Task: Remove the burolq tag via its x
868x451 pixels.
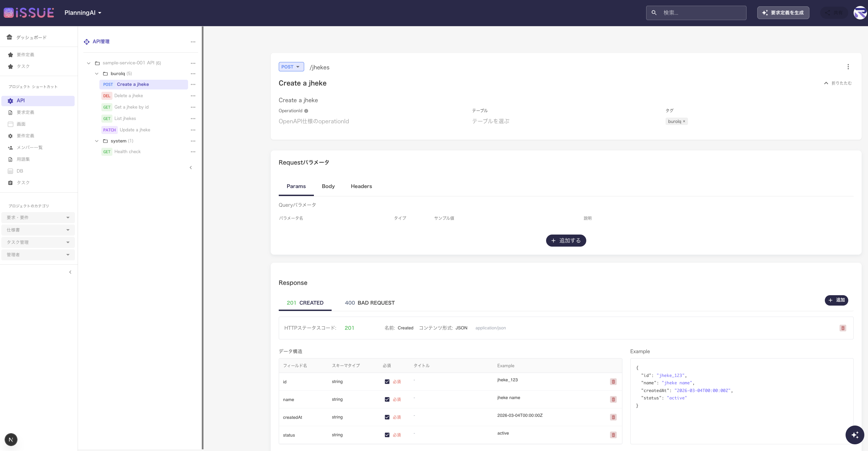Action: click(x=684, y=121)
